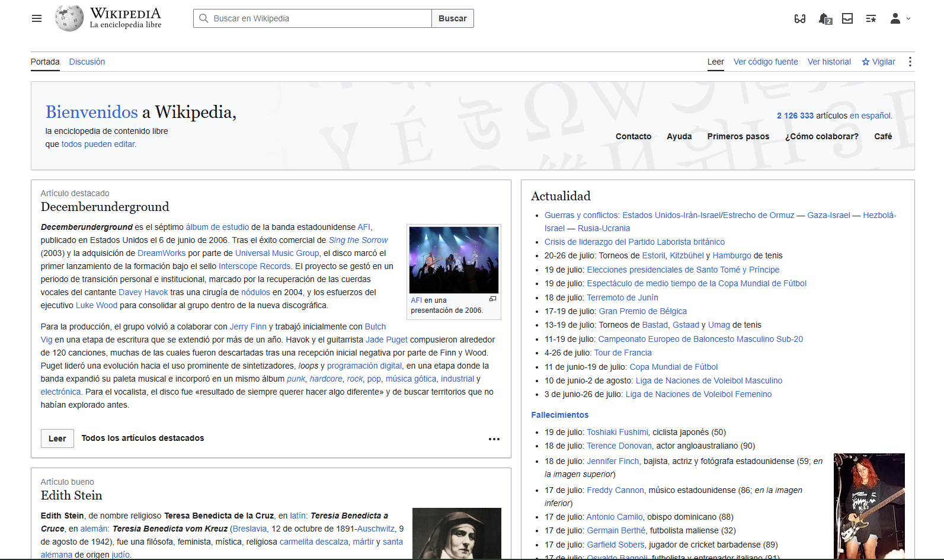
Task: Enlarge the AFI image via expand icon
Action: coord(492,299)
